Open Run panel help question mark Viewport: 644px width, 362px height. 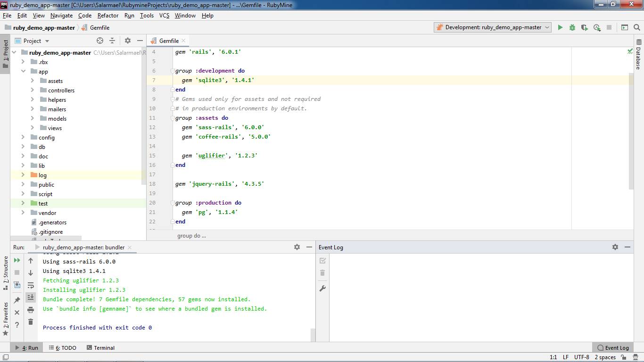point(17,324)
